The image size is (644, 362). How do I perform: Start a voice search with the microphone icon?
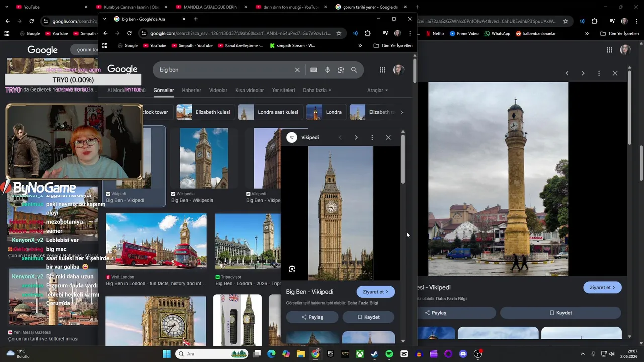327,70
